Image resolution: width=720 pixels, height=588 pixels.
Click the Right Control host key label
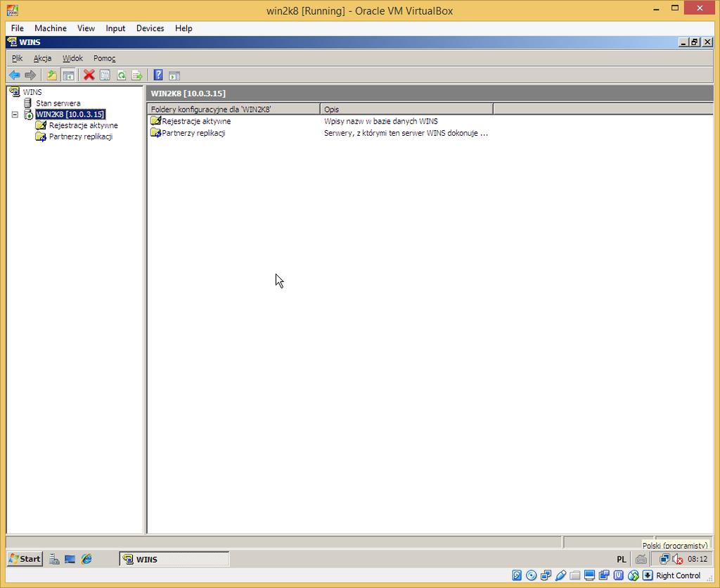(679, 575)
